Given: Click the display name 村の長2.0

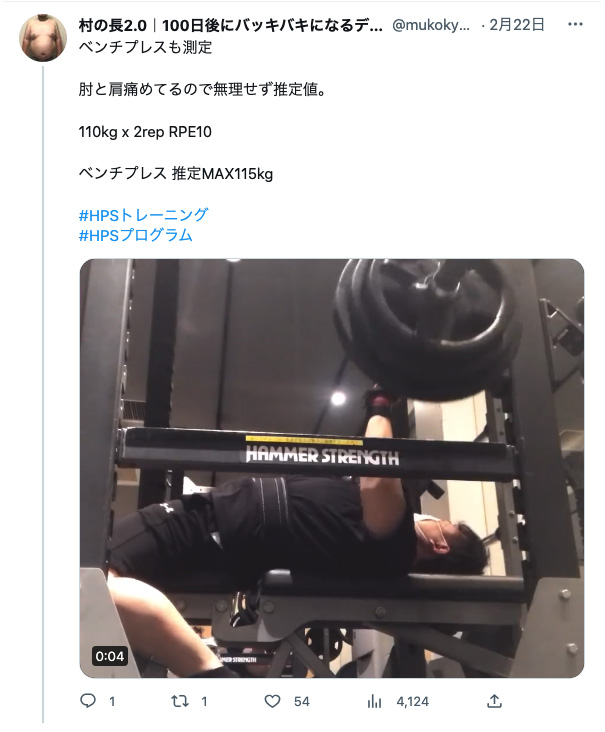Looking at the screenshot, I should 113,25.
